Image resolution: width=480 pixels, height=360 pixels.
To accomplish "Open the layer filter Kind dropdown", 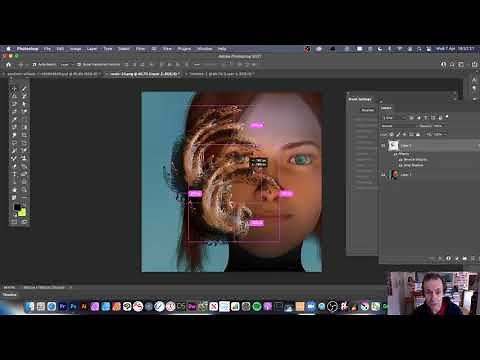I will click(394, 118).
